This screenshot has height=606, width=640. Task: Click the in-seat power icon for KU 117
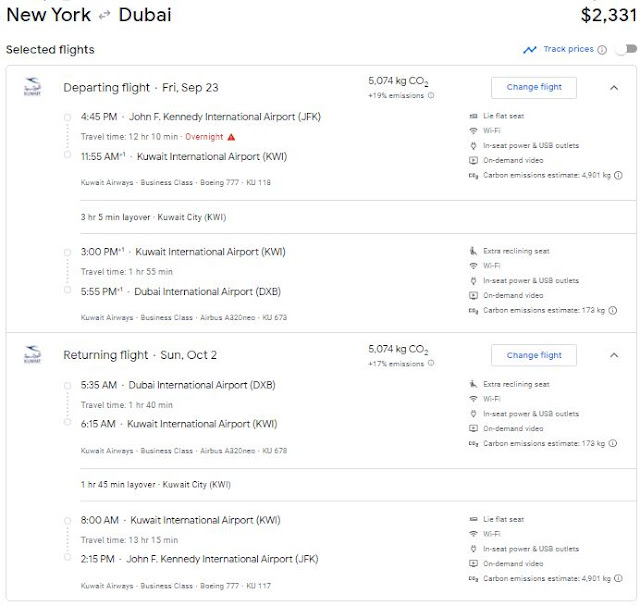pyautogui.click(x=473, y=549)
